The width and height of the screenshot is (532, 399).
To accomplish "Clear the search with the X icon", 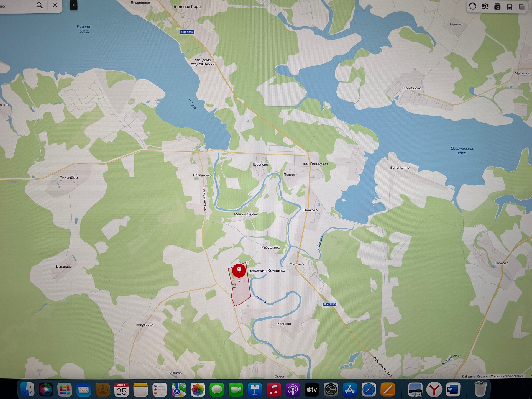I will [x=55, y=5].
